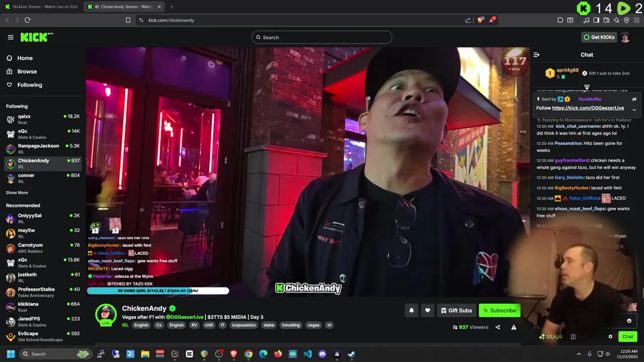Click Peter_Griffinn username in chat
This screenshot has height=362, width=644.
(584, 198)
